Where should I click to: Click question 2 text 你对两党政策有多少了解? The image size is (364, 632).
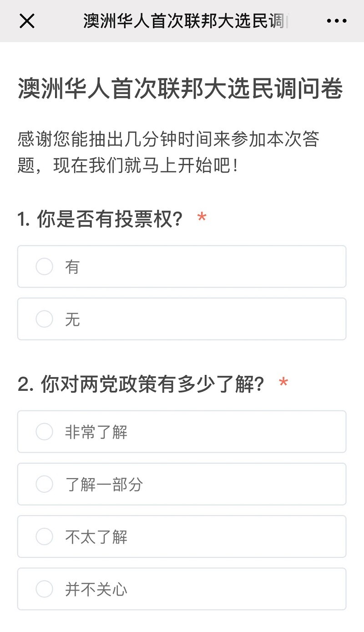[141, 384]
